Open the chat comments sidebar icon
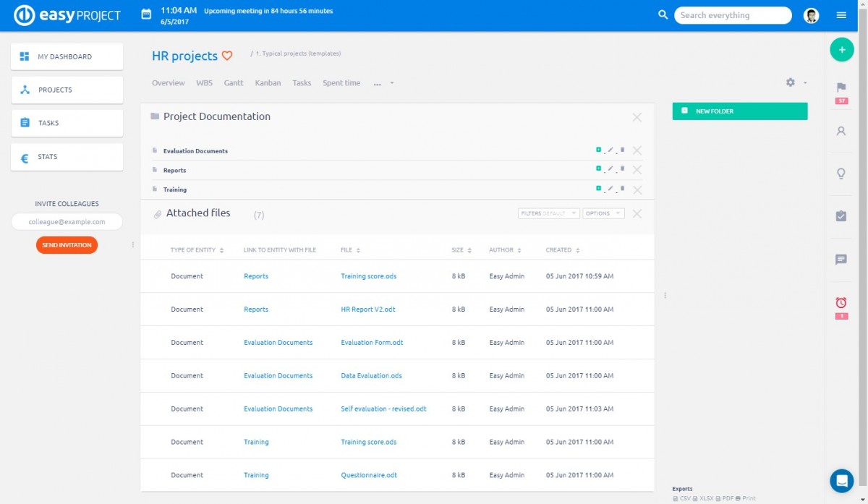Screen dimensions: 868x504 (x=841, y=260)
